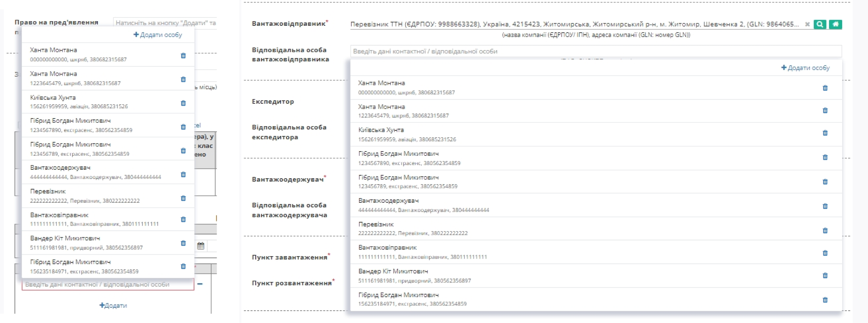The image size is (868, 323).
Task: Select Перевізник 222222222222 in Право на пред'явлення list
Action: (x=108, y=196)
